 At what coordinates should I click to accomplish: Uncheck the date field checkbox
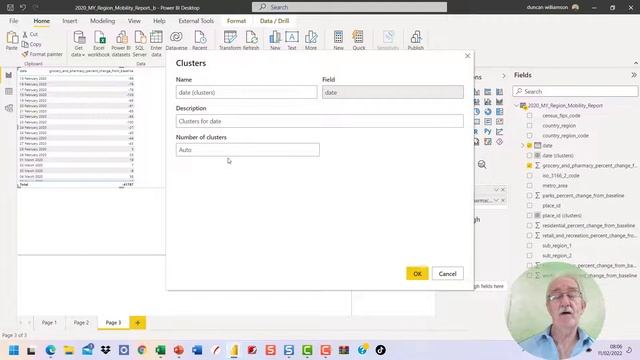pos(529,145)
